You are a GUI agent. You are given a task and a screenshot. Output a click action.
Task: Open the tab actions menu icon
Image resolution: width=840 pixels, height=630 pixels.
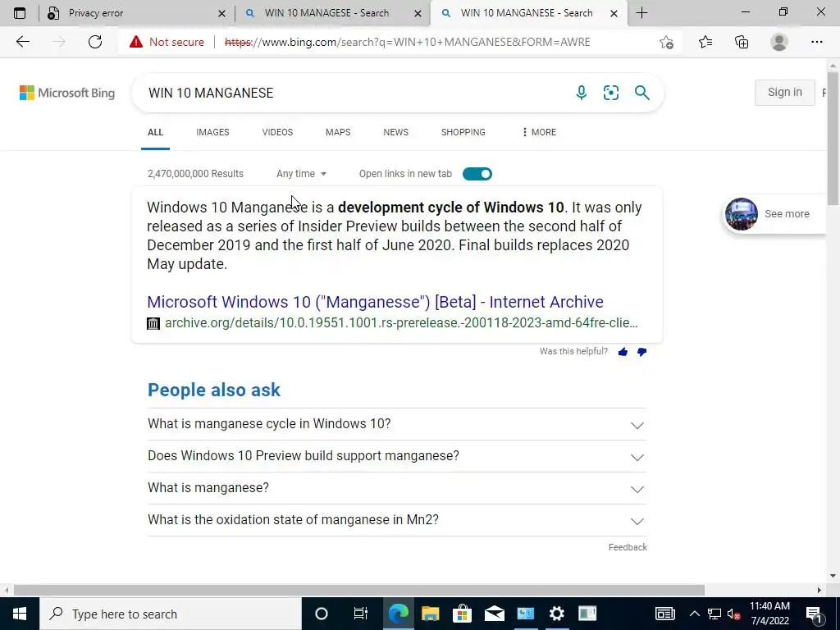20,13
